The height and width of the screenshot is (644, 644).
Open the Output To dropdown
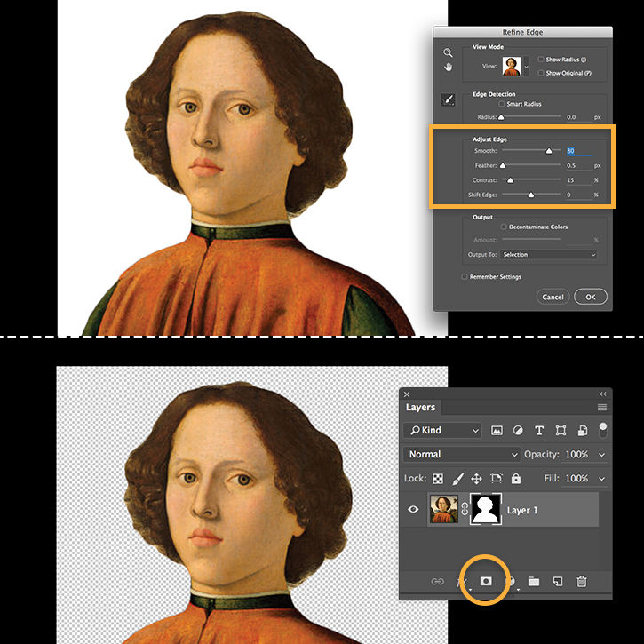[x=549, y=255]
